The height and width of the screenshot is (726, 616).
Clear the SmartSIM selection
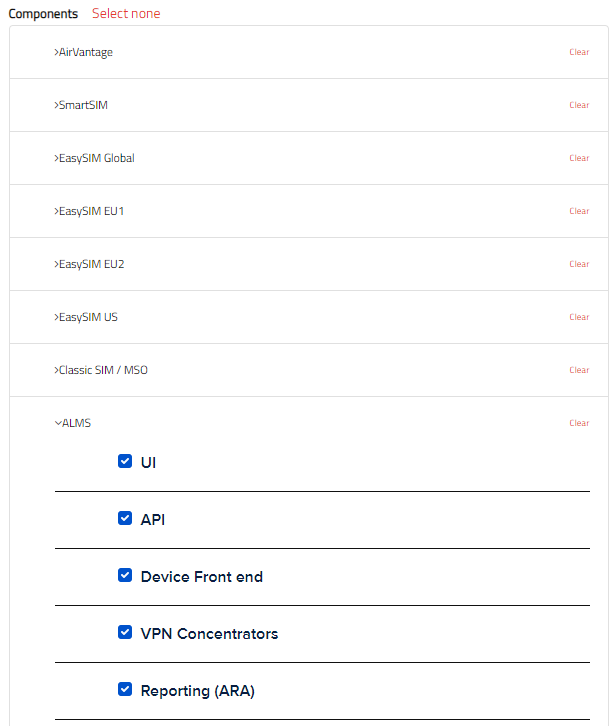pos(579,105)
